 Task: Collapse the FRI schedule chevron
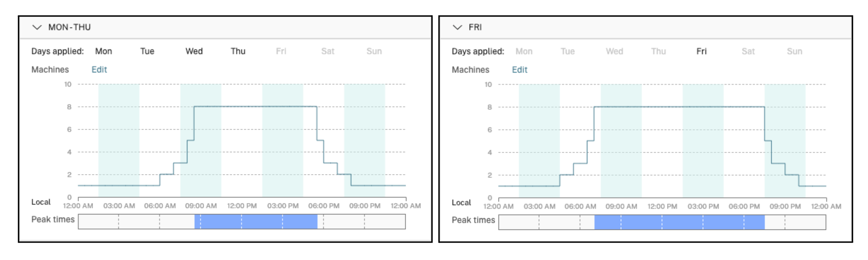pos(457,27)
